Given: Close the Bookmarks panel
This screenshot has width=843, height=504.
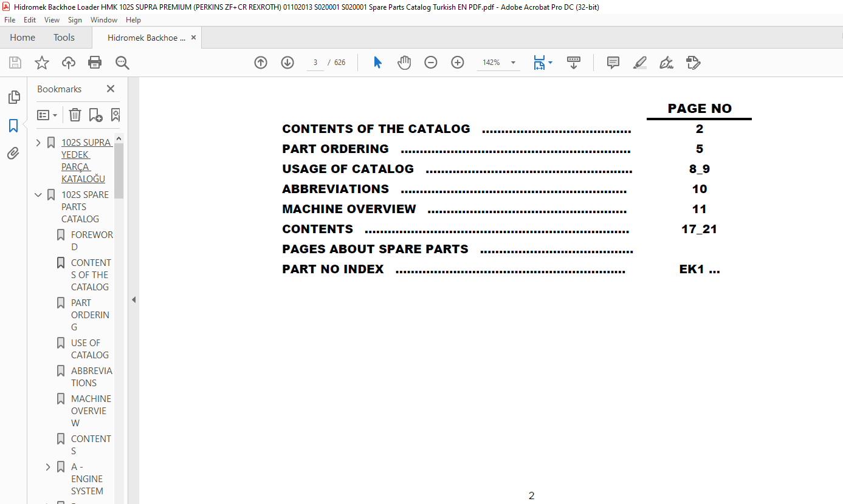Looking at the screenshot, I should [111, 89].
